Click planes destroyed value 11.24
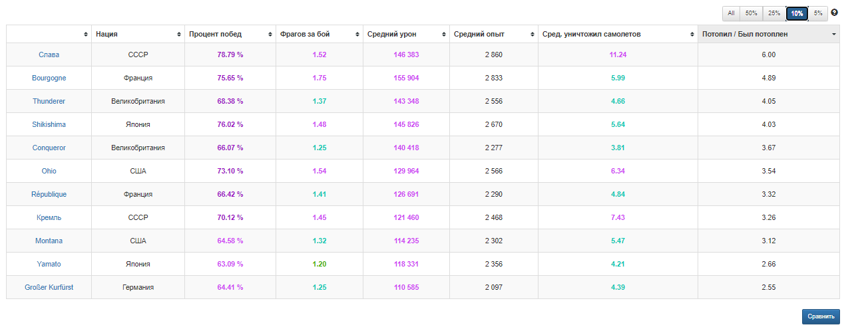 [x=618, y=55]
